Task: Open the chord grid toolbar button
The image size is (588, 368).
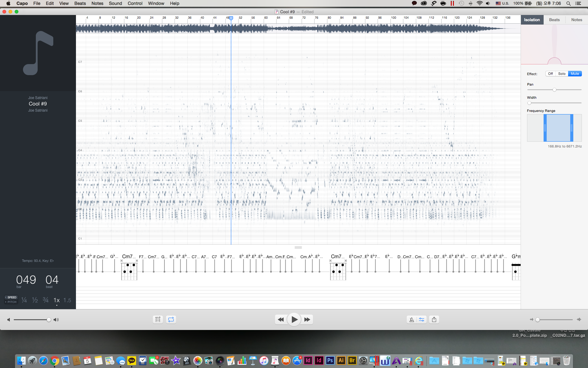Action: [158, 320]
